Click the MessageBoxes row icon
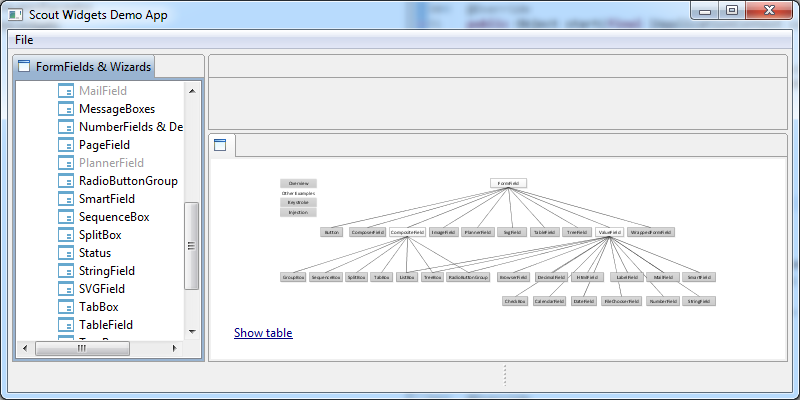Screen dimensions: 801x401 pyautogui.click(x=66, y=109)
